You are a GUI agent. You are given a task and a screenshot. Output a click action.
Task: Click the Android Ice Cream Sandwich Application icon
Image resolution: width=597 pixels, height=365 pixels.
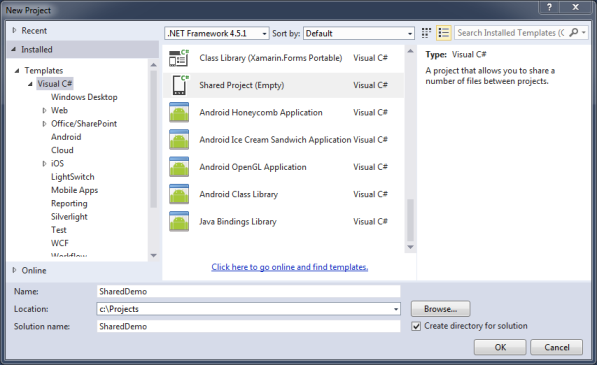tap(179, 140)
